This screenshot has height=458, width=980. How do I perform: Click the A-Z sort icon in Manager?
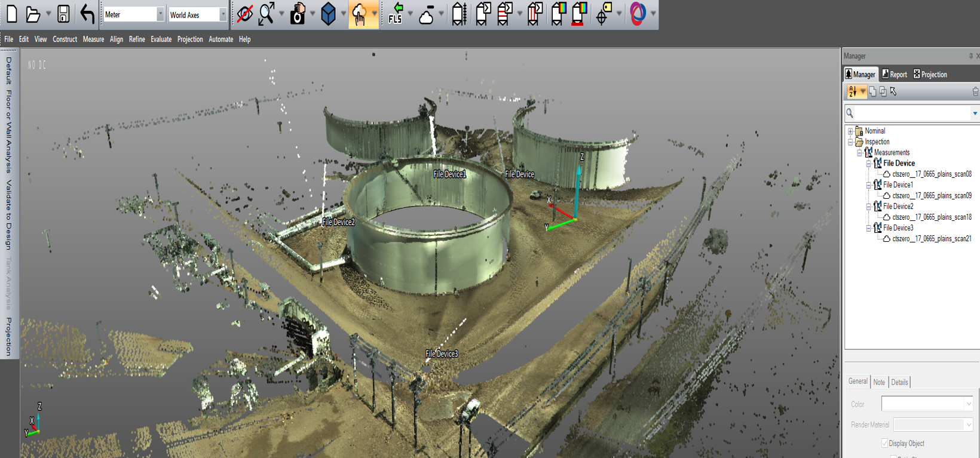[x=853, y=91]
